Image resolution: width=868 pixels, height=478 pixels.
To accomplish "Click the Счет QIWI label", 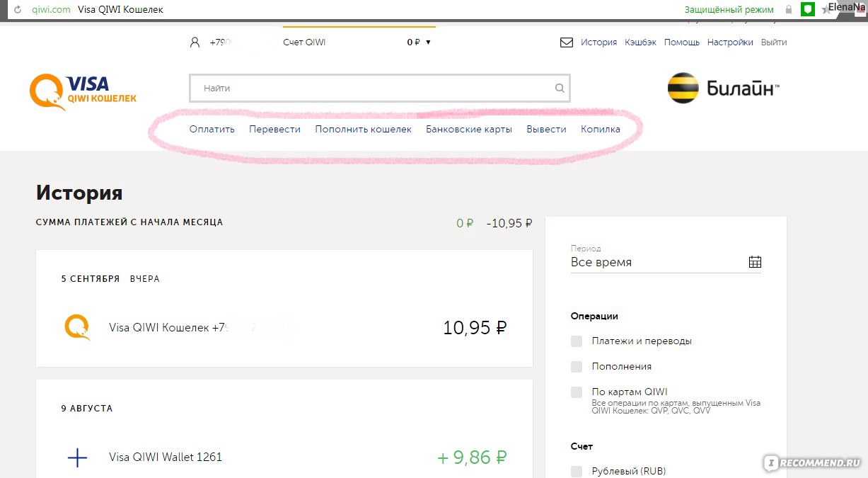I will point(304,42).
